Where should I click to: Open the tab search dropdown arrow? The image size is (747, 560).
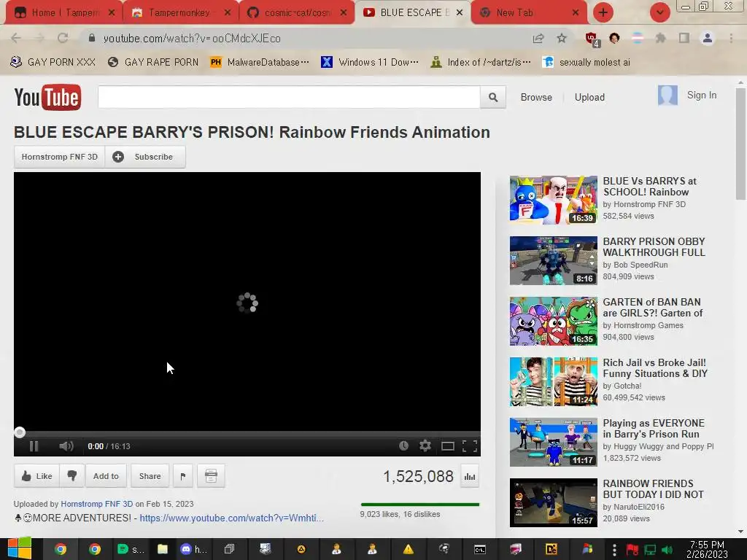pos(660,12)
